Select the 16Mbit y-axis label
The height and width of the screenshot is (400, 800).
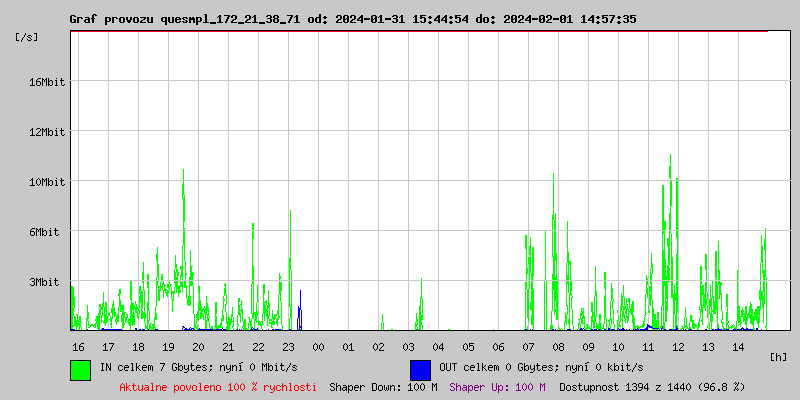tap(47, 82)
